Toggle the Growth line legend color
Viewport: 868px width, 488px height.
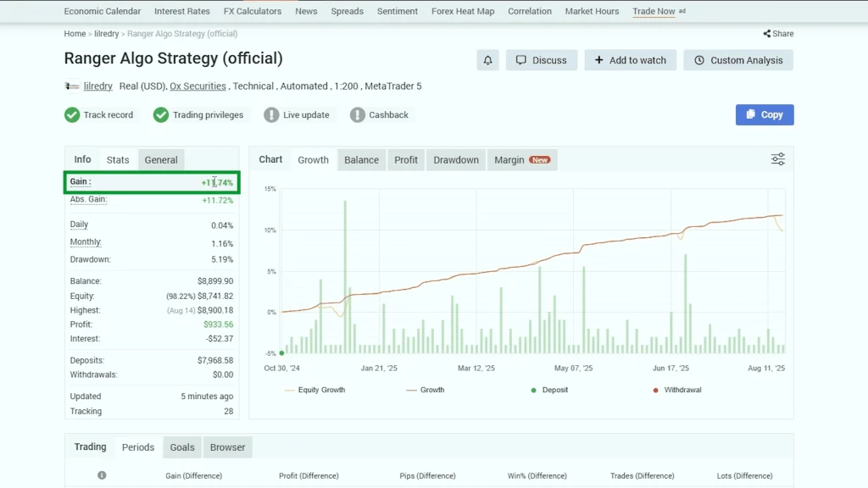pyautogui.click(x=411, y=390)
